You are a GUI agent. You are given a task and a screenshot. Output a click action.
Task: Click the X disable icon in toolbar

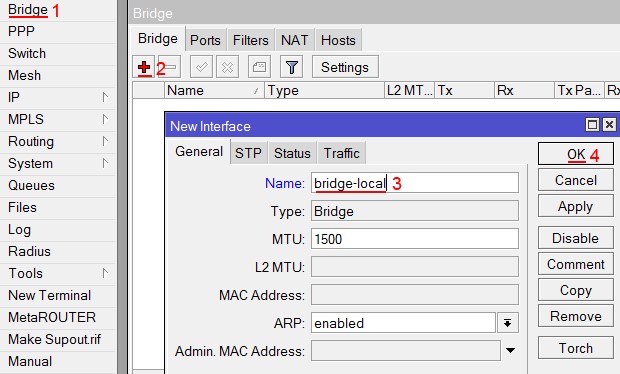(227, 67)
